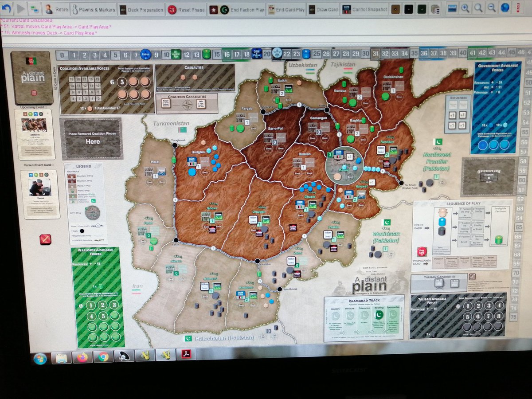Screen dimensions: 532x399
Task: Select the Amnesty upcoming event card
Action: tap(35, 134)
